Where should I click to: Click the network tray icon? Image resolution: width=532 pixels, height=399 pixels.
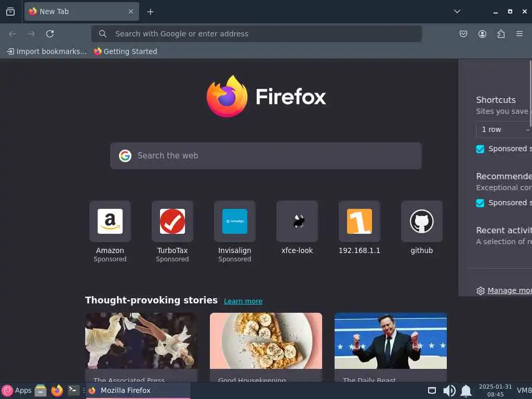[x=432, y=391]
